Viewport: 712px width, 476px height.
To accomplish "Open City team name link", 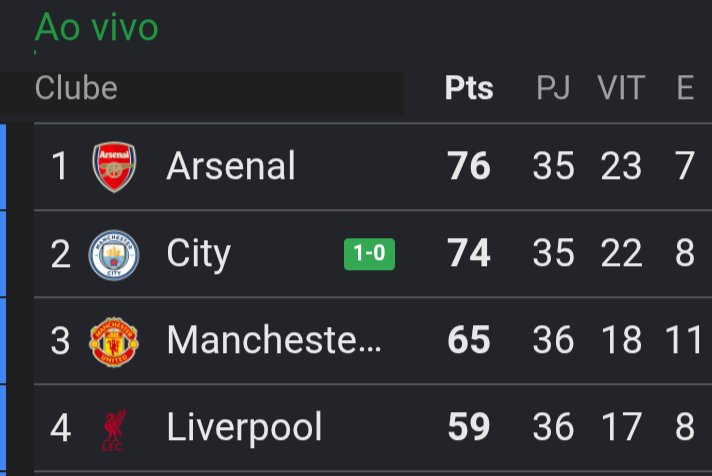I will click(198, 255).
